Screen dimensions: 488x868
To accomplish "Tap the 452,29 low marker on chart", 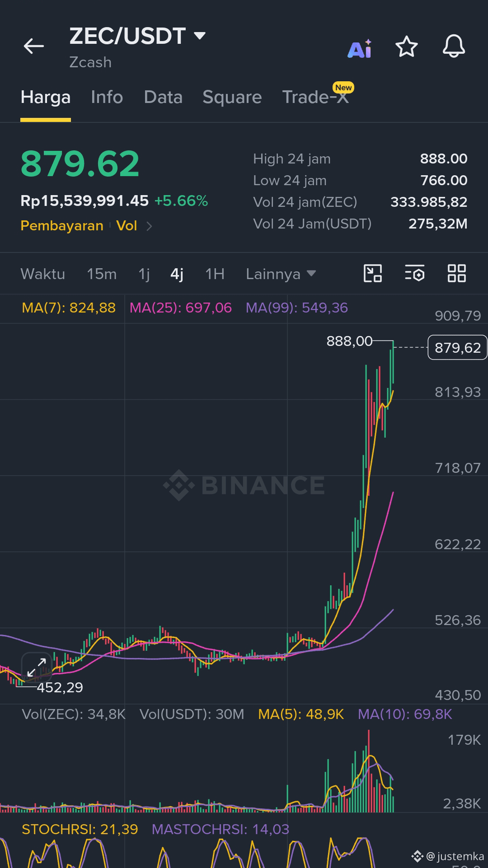I will pos(60,687).
